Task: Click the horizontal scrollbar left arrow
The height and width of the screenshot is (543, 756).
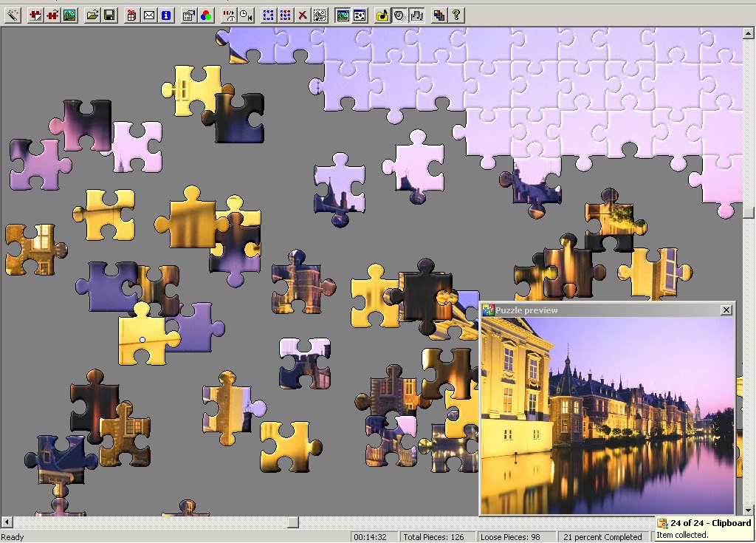Action: (x=6, y=522)
